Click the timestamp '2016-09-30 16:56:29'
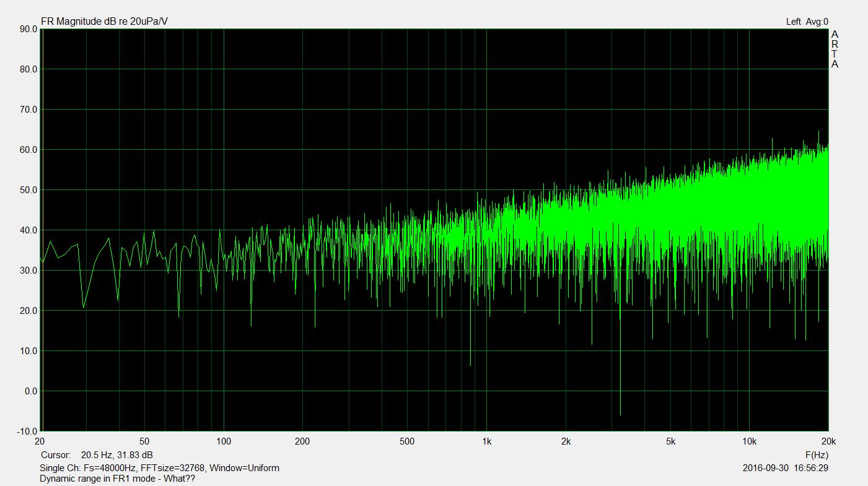868x486 pixels. [x=786, y=468]
